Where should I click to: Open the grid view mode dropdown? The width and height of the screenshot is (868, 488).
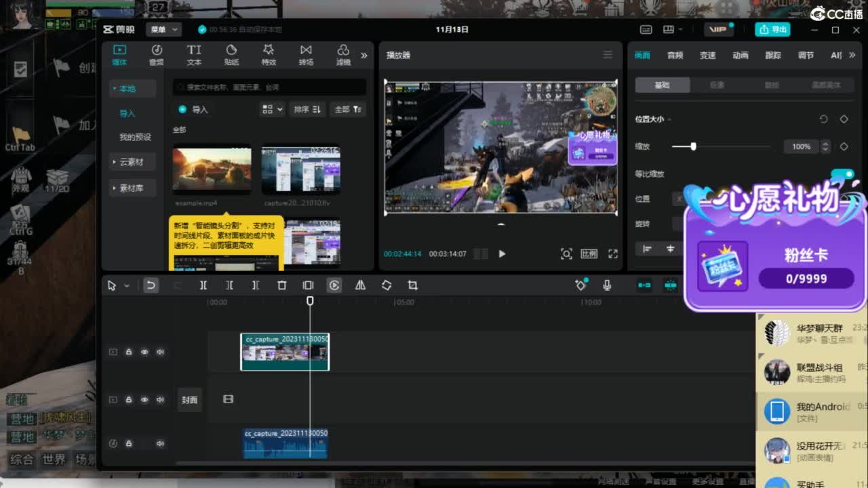pyautogui.click(x=272, y=109)
